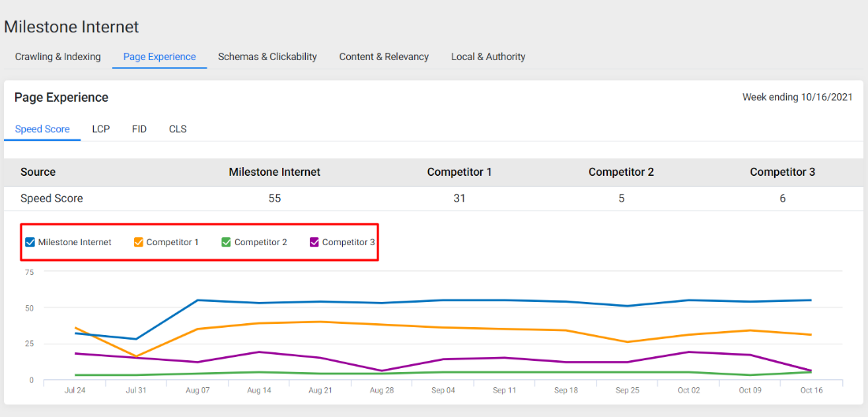Click the 50 y-axis label

point(29,307)
